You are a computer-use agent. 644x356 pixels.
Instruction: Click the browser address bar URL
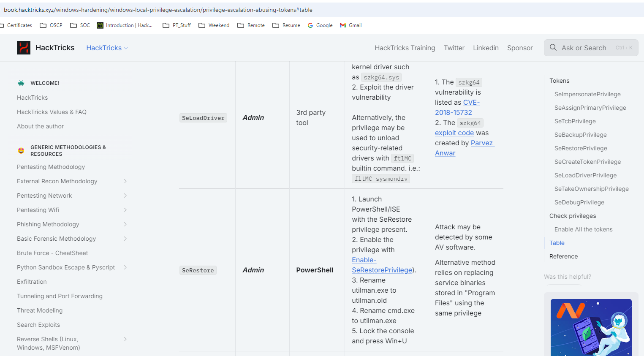click(x=158, y=10)
